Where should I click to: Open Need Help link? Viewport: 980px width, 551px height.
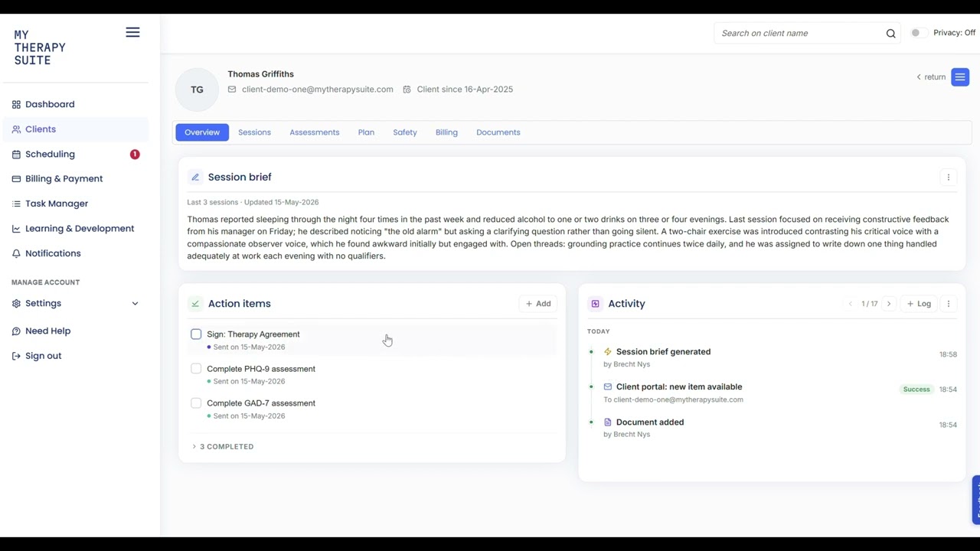coord(47,331)
